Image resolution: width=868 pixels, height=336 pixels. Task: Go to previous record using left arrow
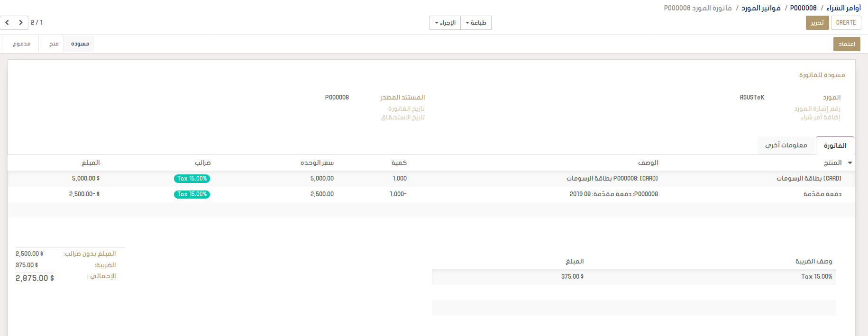[x=7, y=23]
